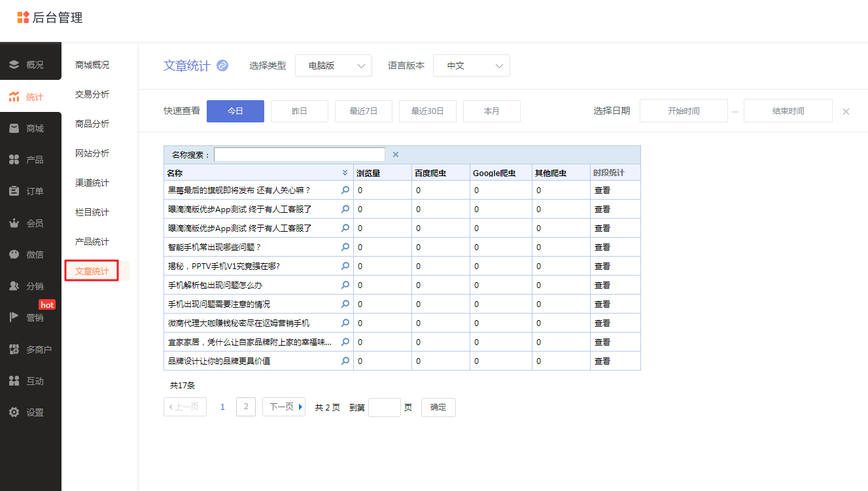Click magnifier icon for 手机出现问题需要注意的情况 row

point(345,304)
